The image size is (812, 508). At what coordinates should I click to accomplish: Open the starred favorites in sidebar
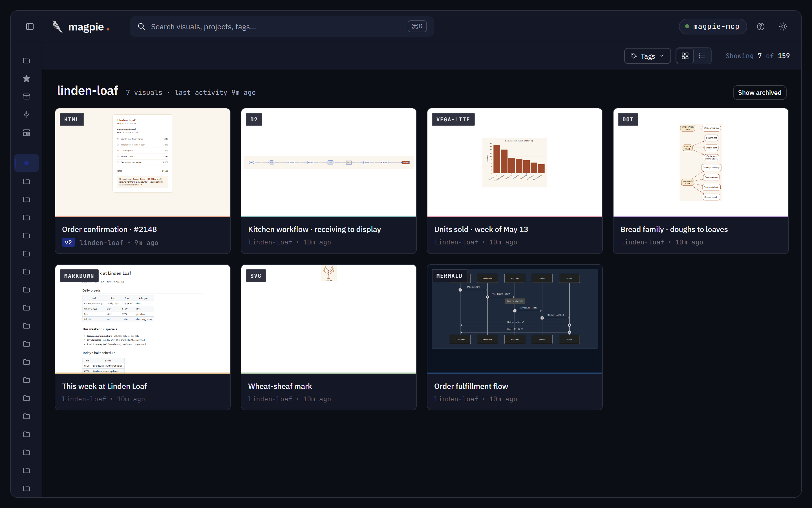[27, 79]
